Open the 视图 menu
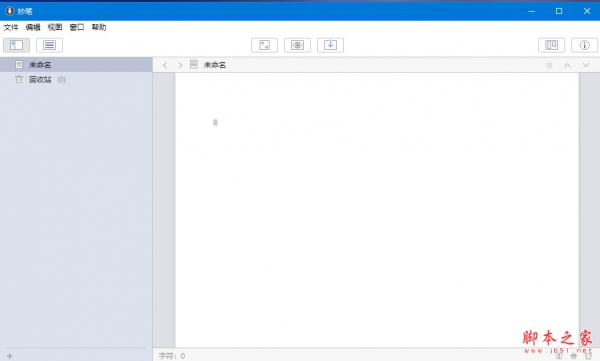This screenshot has width=600, height=361. (55, 27)
